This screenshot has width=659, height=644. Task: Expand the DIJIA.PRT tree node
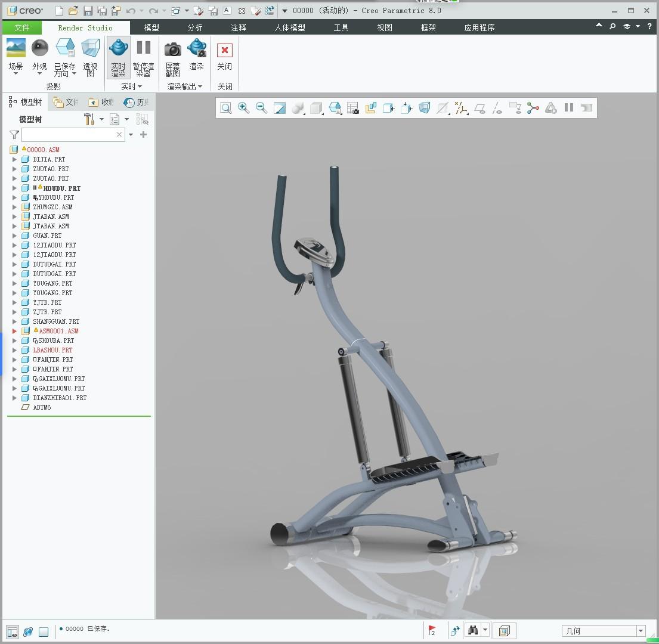coord(15,159)
